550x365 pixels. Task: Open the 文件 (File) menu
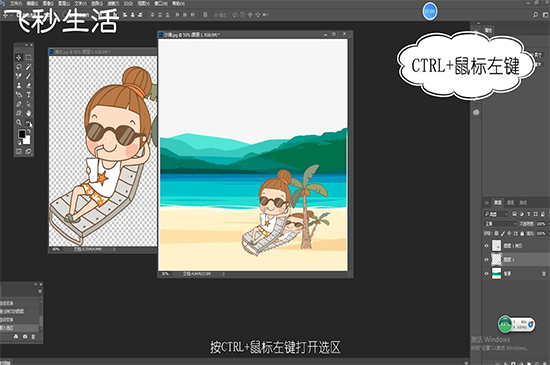[16, 4]
